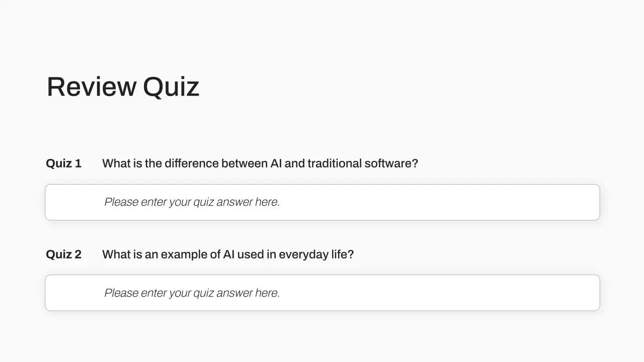Select the word "Review" in the title
Image resolution: width=644 pixels, height=362 pixels.
tap(91, 86)
